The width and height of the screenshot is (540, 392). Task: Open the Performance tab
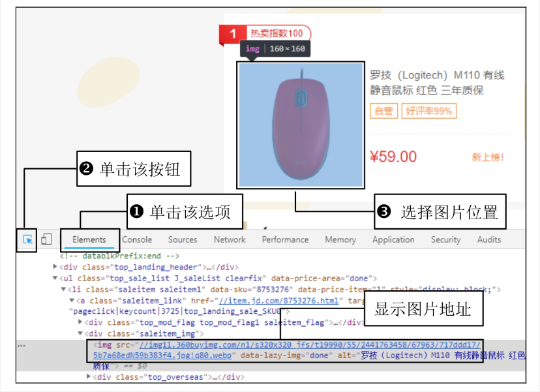[x=285, y=240]
